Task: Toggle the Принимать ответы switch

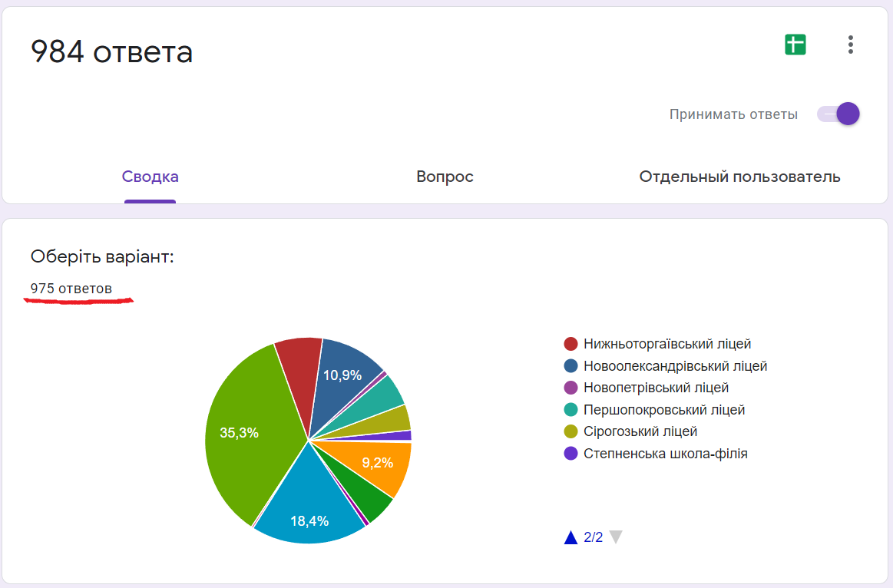Action: pos(838,114)
